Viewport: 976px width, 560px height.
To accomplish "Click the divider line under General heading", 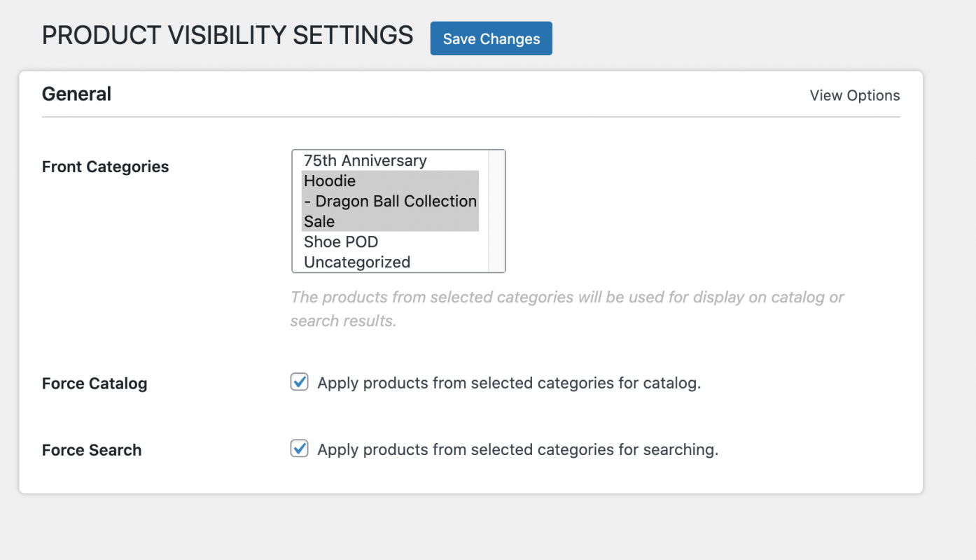I will pos(470,117).
